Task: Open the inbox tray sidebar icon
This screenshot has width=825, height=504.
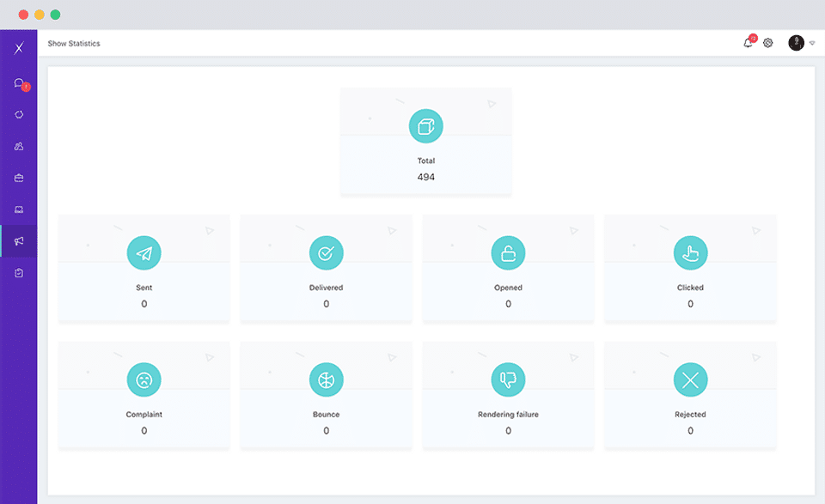Action: point(19,209)
